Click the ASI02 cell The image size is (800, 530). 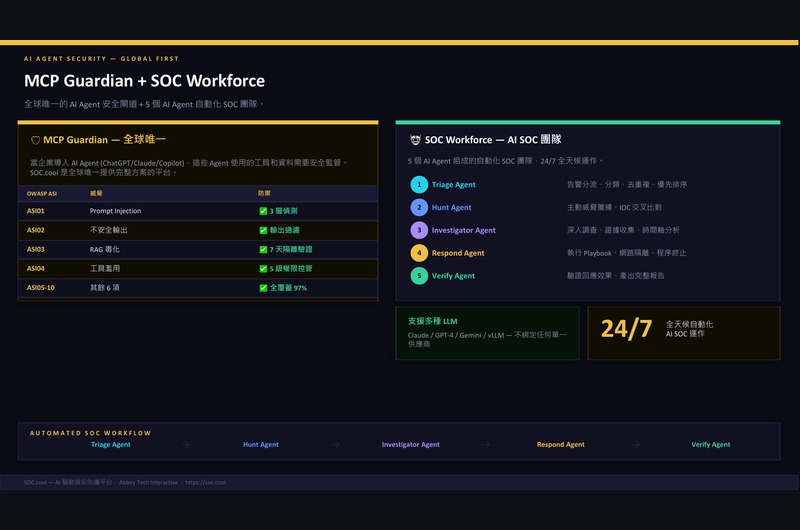tap(36, 230)
